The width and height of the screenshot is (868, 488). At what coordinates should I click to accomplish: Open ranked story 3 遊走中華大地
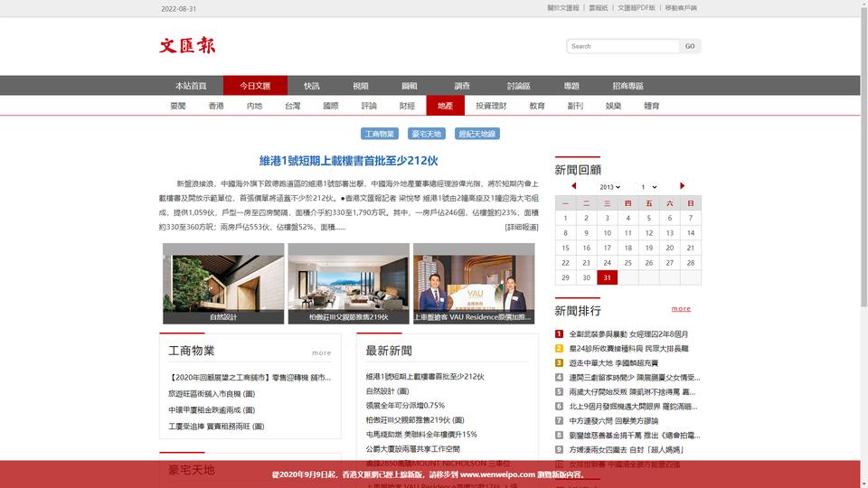[613, 363]
